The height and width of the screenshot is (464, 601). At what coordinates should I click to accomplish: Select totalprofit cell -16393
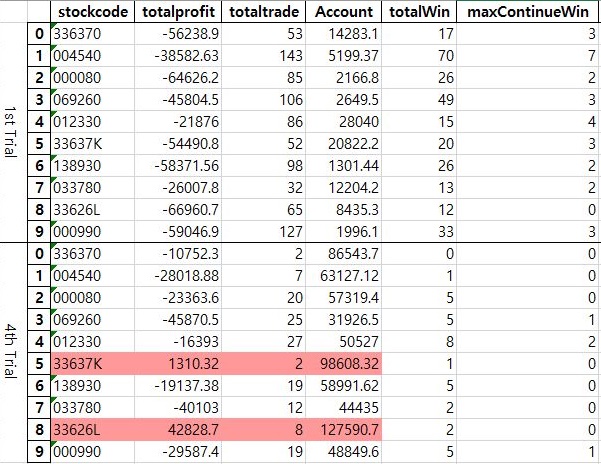[178, 341]
